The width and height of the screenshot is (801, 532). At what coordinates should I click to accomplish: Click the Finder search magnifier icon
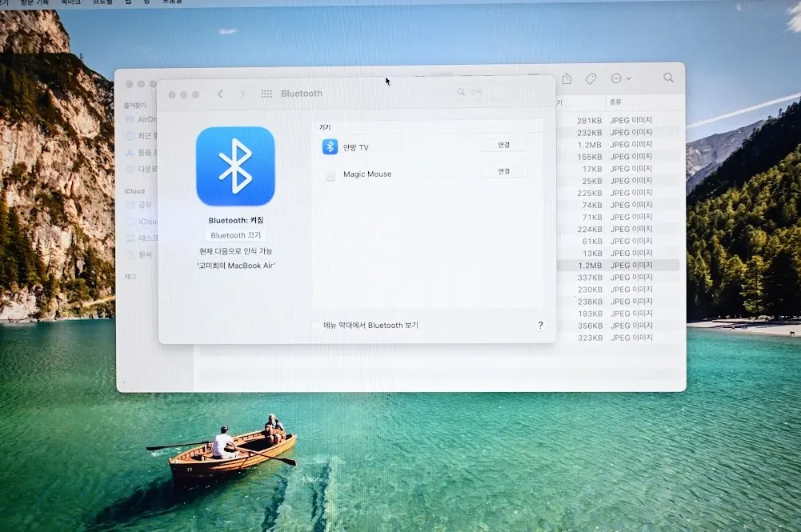click(668, 78)
